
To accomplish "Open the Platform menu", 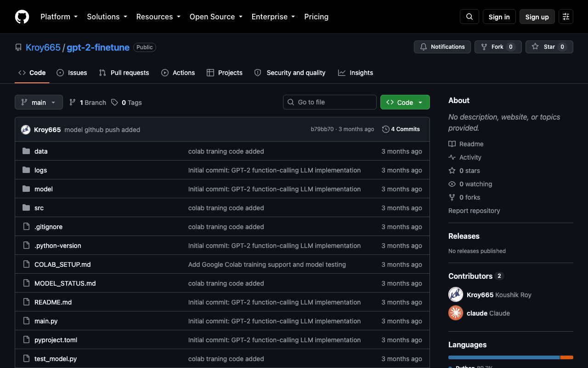I will click(59, 17).
